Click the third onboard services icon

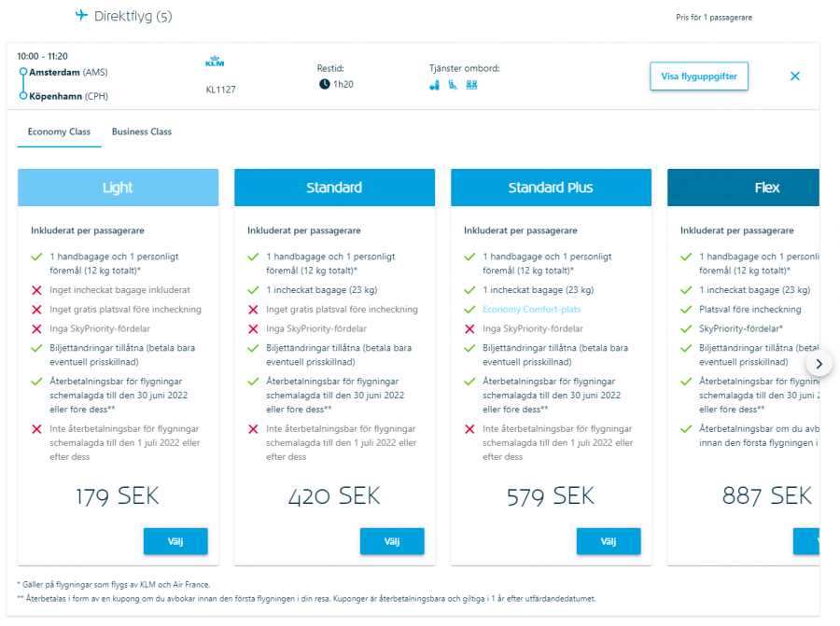point(471,85)
